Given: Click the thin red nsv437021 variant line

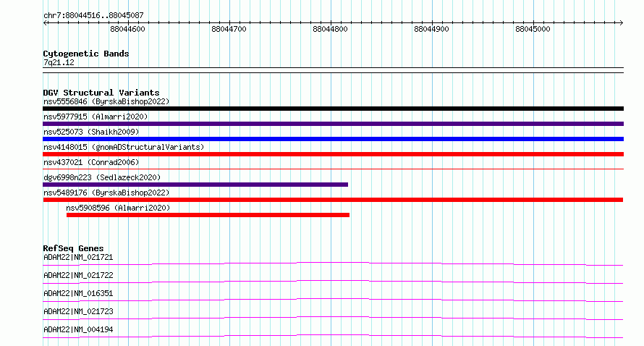Looking at the screenshot, I should point(333,169).
